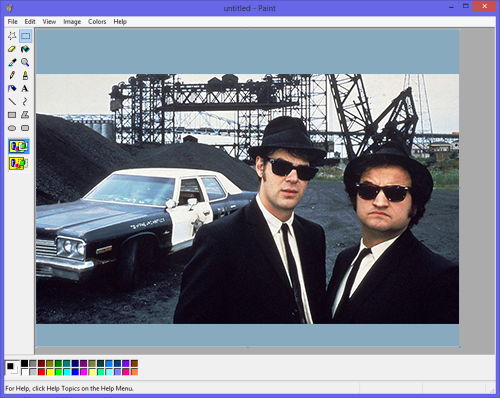Pick the bright blue swatch
Image resolution: width=500 pixels, height=398 pixels.
(x=75, y=372)
